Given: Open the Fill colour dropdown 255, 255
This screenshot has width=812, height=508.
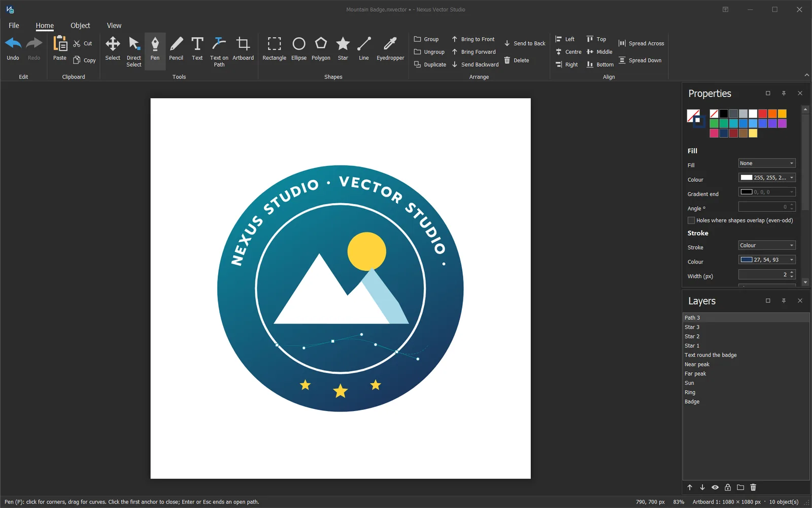Looking at the screenshot, I should pyautogui.click(x=767, y=177).
